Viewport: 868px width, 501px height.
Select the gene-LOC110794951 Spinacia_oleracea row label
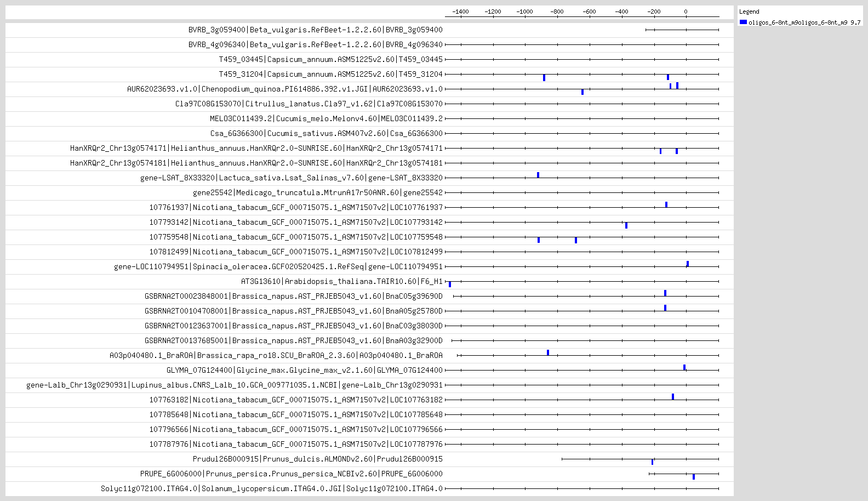click(278, 266)
